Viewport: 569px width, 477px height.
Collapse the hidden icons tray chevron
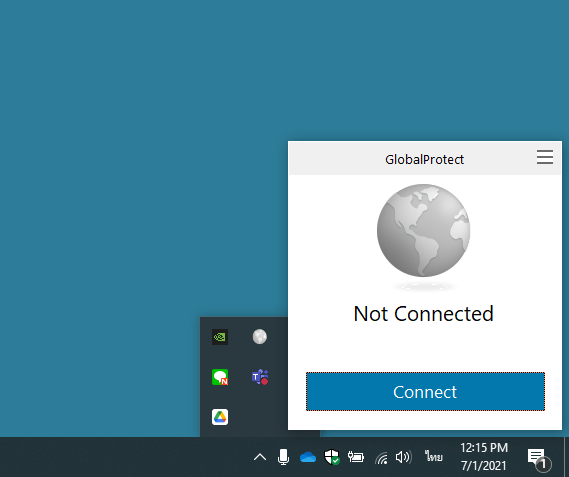(x=260, y=457)
